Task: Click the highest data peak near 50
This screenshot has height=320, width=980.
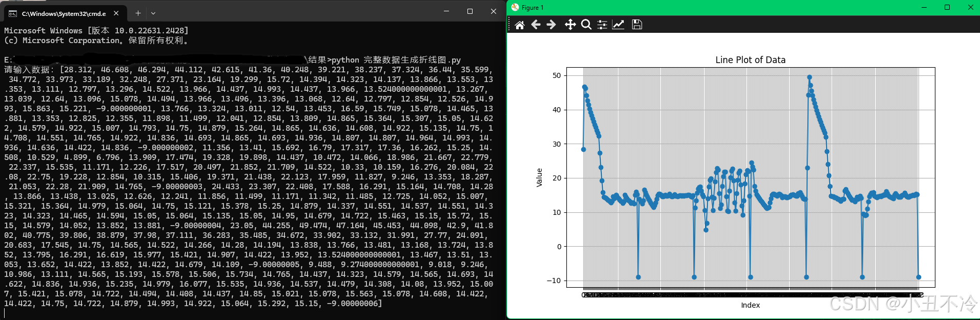Action: 809,77
